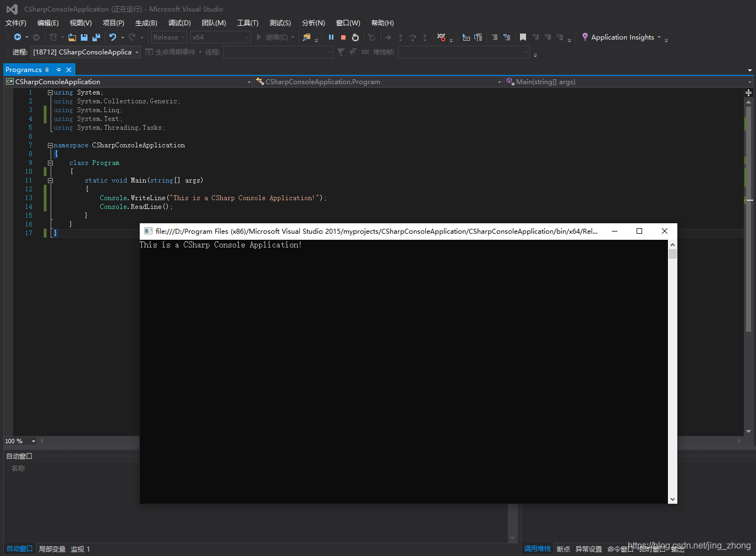Collapse the Main method block
The width and height of the screenshot is (756, 556).
[50, 180]
